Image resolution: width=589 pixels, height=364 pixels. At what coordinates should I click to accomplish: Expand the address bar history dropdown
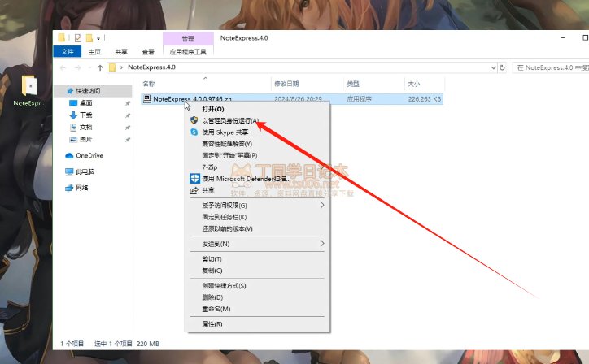(494, 67)
